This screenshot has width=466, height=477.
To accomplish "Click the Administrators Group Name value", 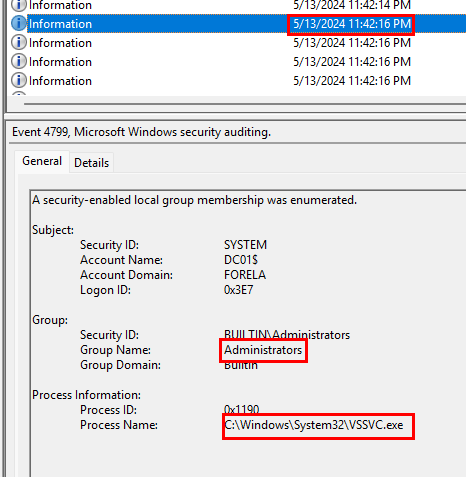I will click(x=263, y=350).
